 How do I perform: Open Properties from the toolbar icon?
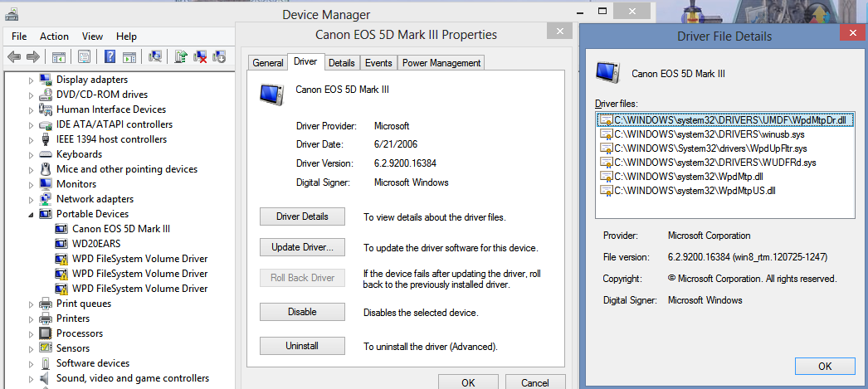[84, 57]
